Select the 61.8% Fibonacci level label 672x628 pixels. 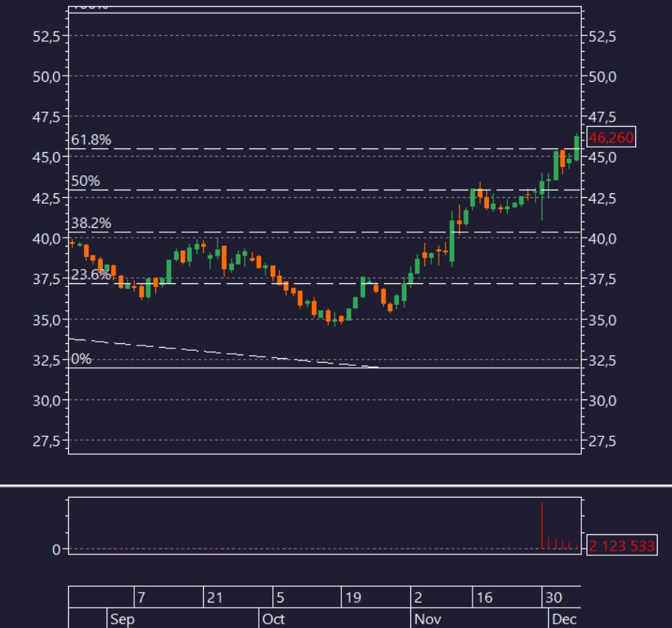coord(91,139)
